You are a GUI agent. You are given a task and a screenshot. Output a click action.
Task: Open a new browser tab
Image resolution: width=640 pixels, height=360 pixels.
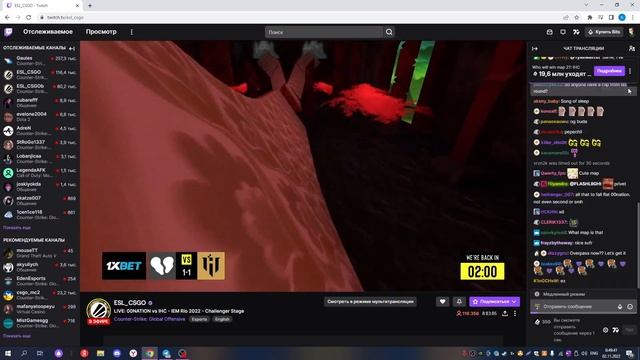click(x=90, y=6)
